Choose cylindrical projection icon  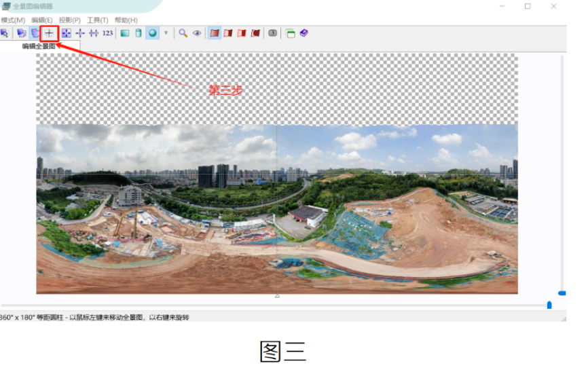pos(139,33)
